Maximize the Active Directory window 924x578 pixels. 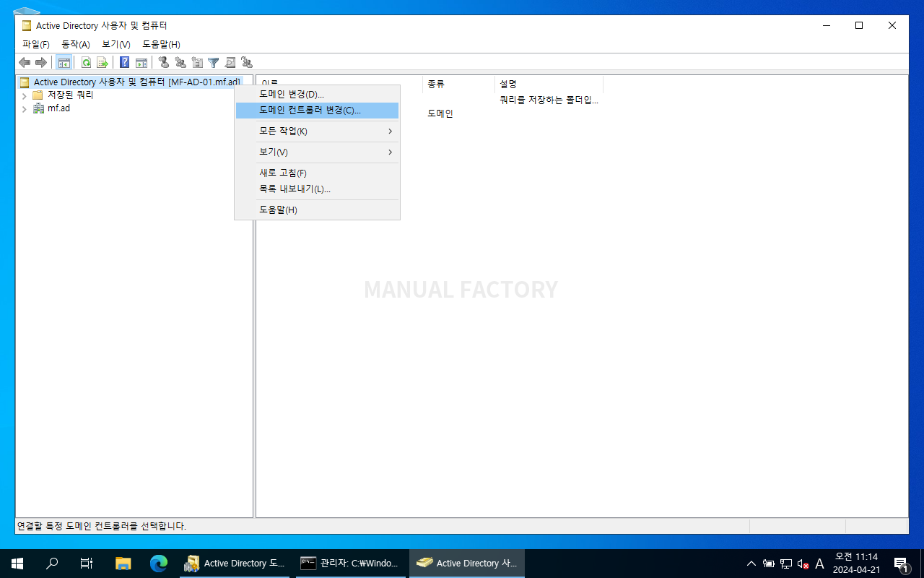[859, 25]
